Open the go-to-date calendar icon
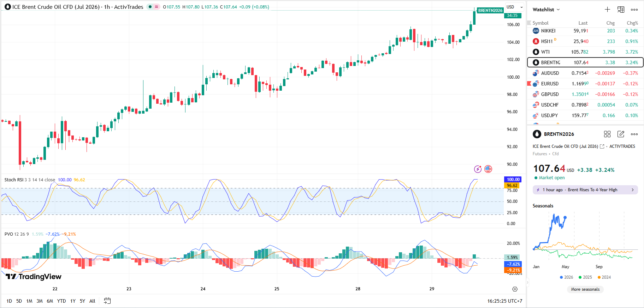This screenshot has width=644, height=308. click(x=107, y=301)
